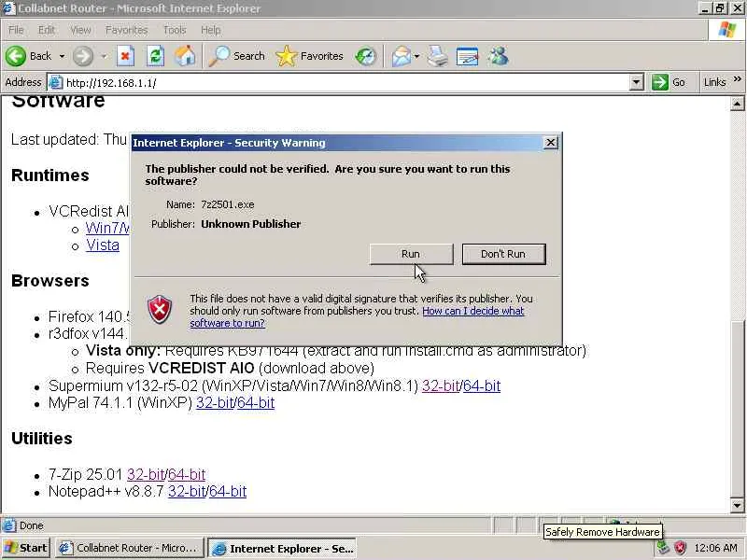Click the Back arrow icon
The width and height of the screenshot is (747, 560).
15,56
